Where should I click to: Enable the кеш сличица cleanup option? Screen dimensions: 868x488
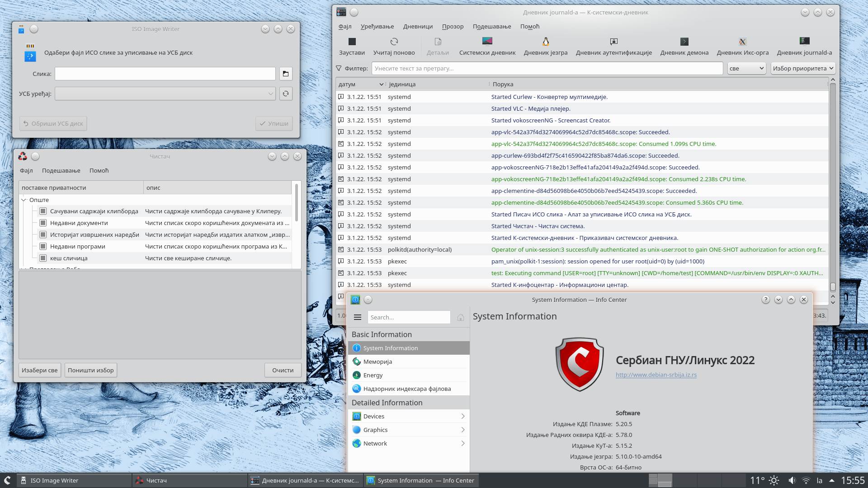coord(43,258)
